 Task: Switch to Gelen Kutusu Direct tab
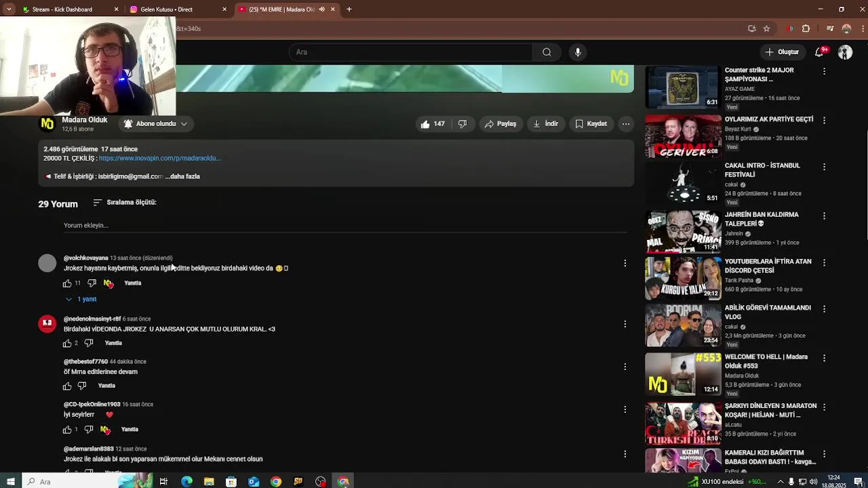click(x=178, y=9)
